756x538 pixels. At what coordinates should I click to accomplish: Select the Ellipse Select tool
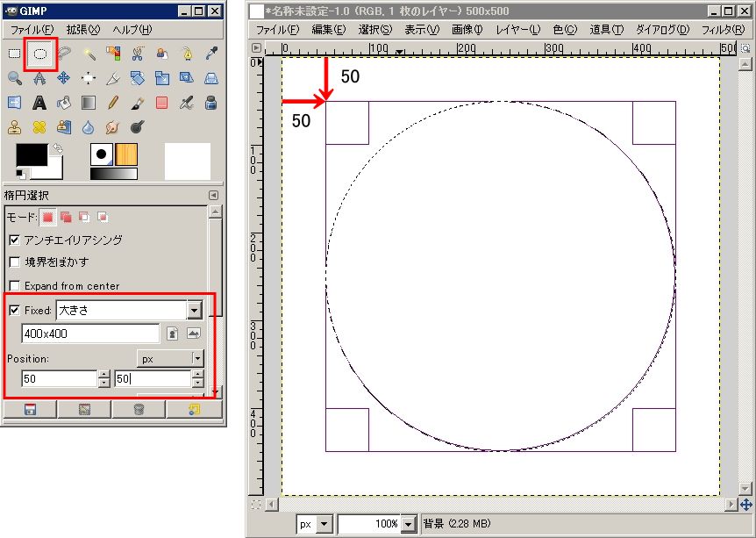(x=40, y=53)
